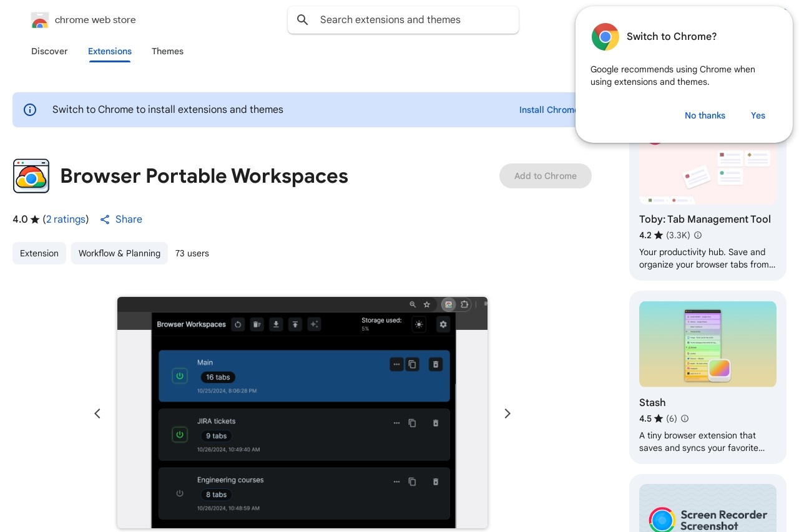Click the Main workspace copy icon
The height and width of the screenshot is (532, 799).
pyautogui.click(x=412, y=364)
